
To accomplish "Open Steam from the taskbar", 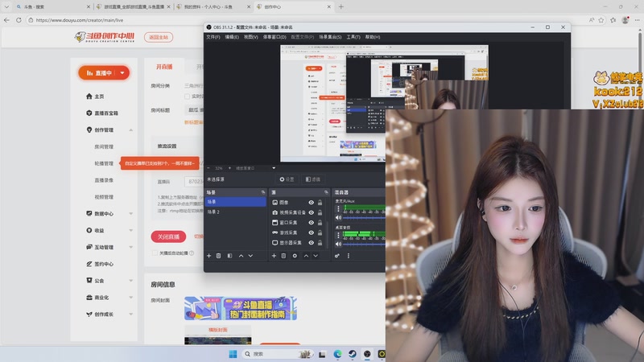I will pyautogui.click(x=353, y=354).
